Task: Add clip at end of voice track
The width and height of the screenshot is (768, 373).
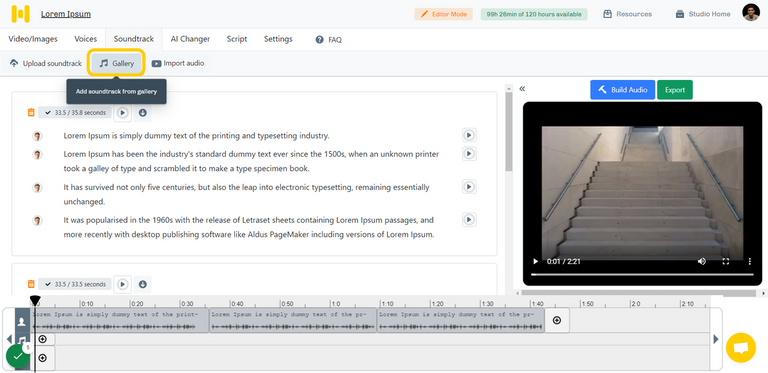Action: [557, 320]
